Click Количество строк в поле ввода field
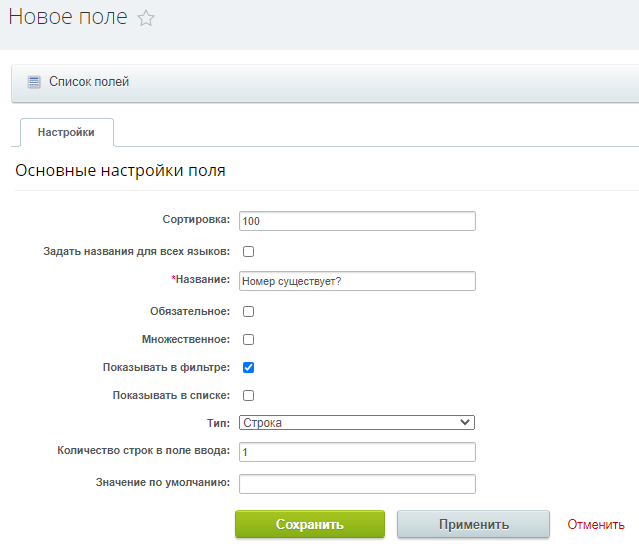Viewport: 639px width, 549px height. [357, 452]
